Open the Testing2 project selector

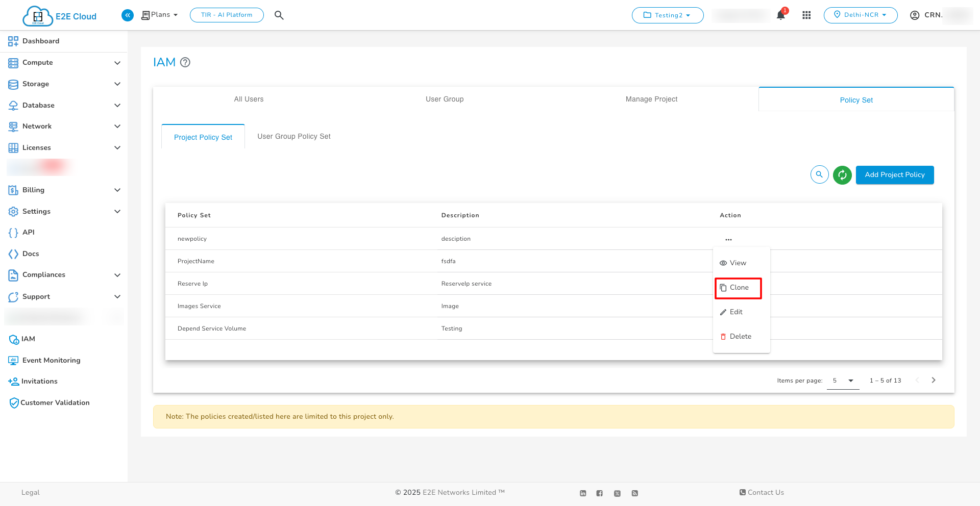[667, 15]
